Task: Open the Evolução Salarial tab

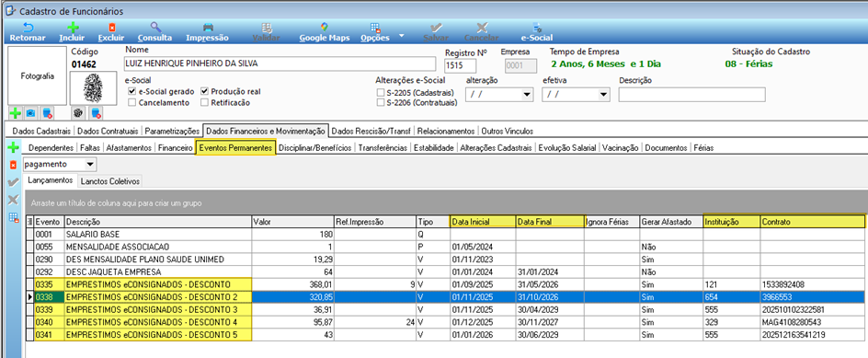Action: coord(566,148)
